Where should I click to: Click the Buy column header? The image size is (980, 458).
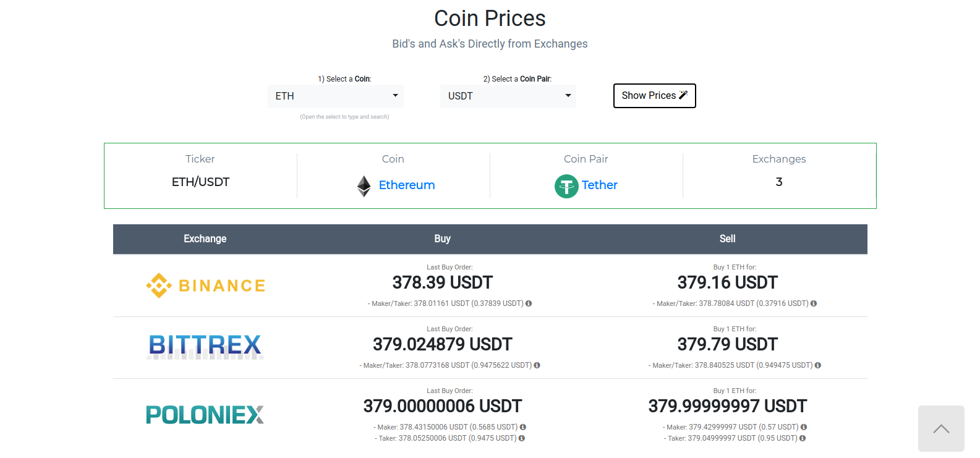[443, 239]
